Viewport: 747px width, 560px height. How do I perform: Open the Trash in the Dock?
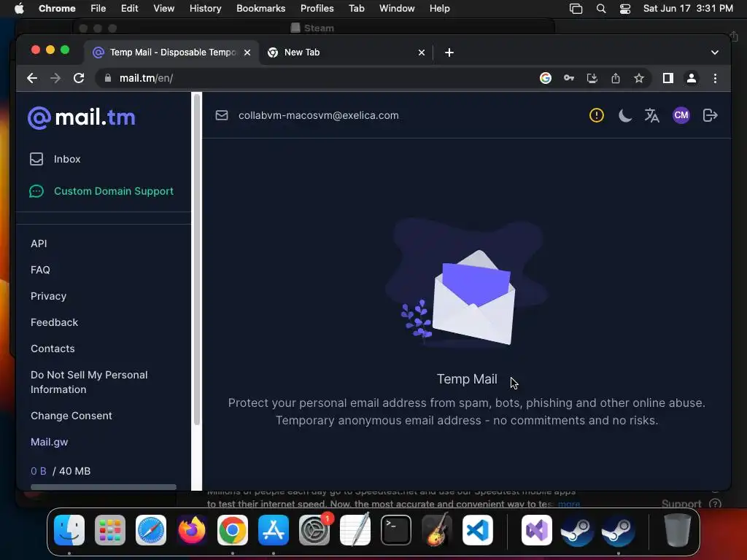tap(678, 530)
